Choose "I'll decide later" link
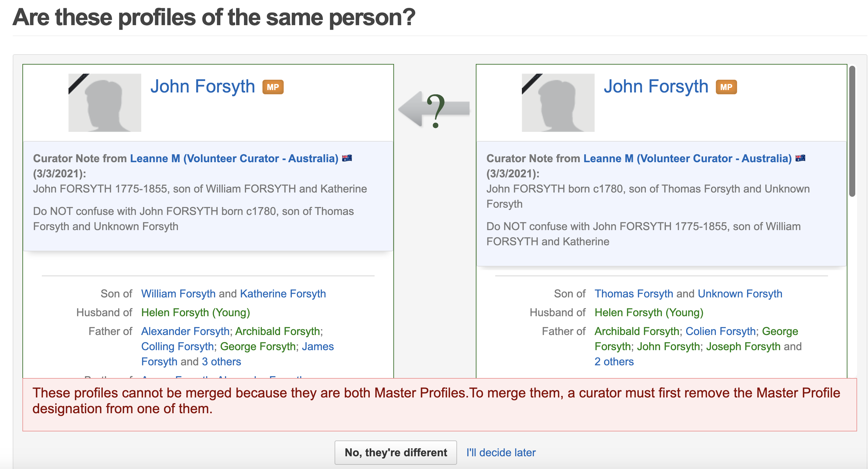This screenshot has width=868, height=469. coord(501,453)
